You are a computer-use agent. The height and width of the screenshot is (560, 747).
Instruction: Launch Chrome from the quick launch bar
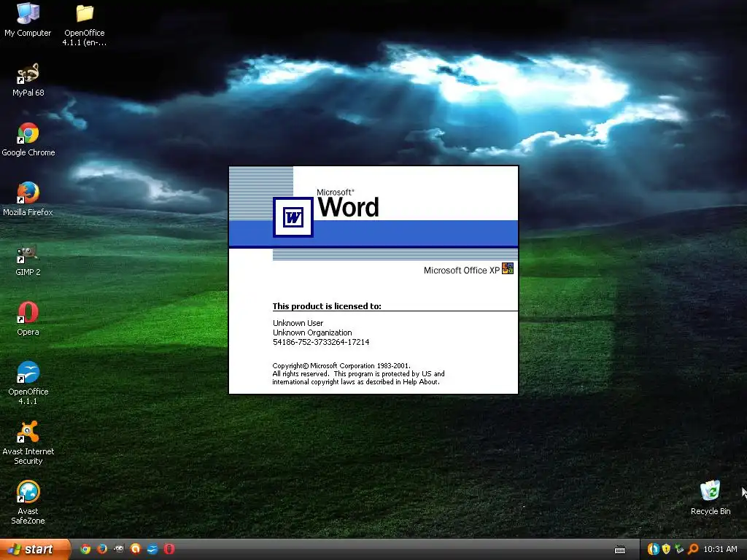pos(85,549)
